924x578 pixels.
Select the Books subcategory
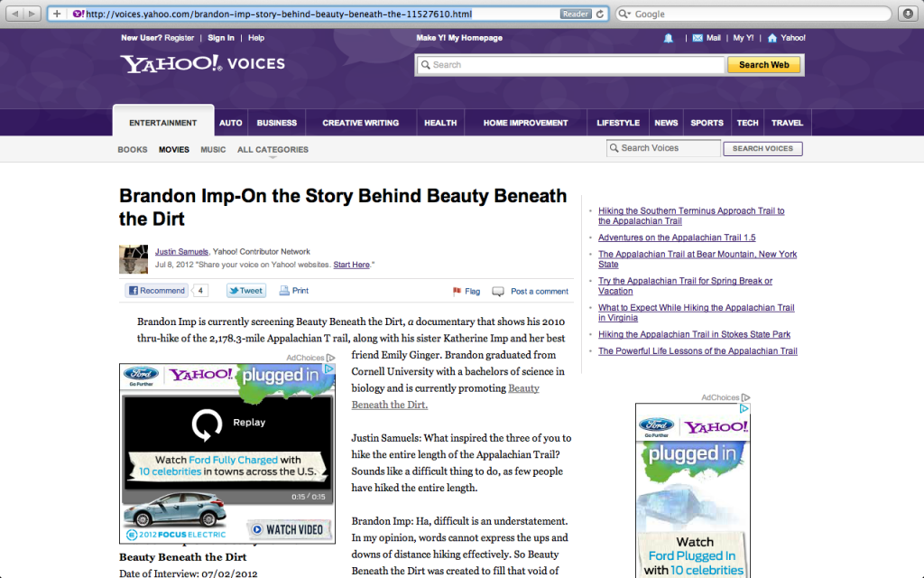[x=133, y=150]
